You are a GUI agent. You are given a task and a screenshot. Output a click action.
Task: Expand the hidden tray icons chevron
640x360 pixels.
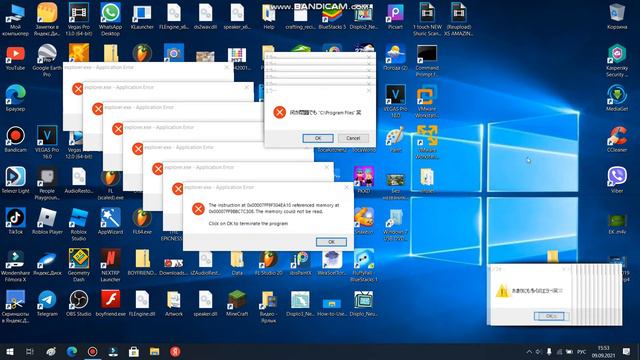[x=529, y=351]
